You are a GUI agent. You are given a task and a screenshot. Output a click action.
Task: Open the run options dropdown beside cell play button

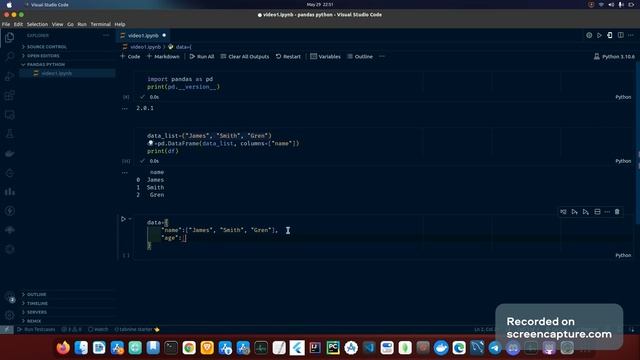130,219
